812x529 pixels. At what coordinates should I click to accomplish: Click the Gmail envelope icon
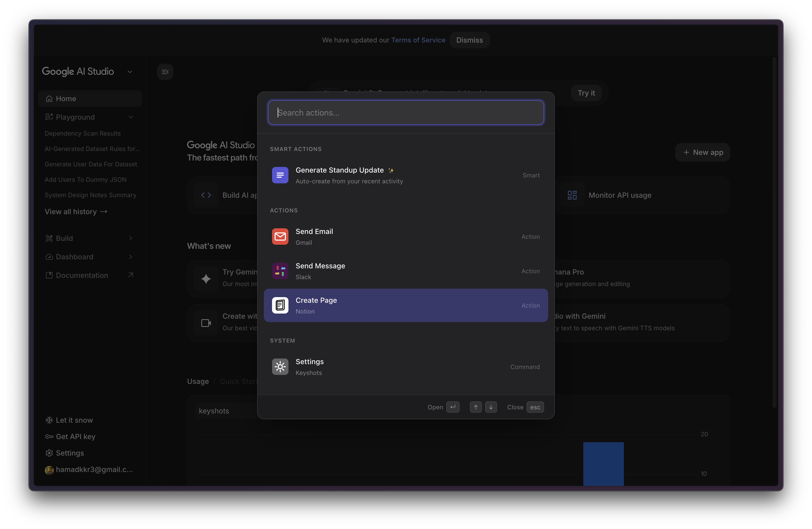[280, 237]
